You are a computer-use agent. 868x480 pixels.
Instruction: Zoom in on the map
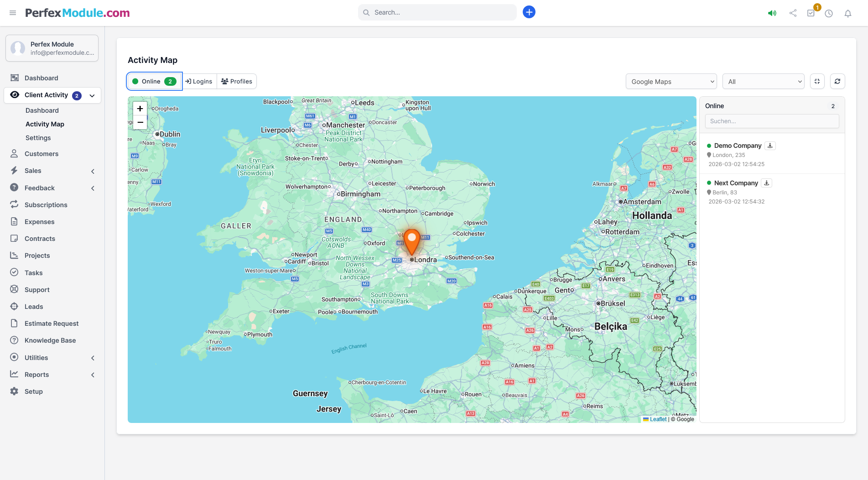tap(140, 109)
